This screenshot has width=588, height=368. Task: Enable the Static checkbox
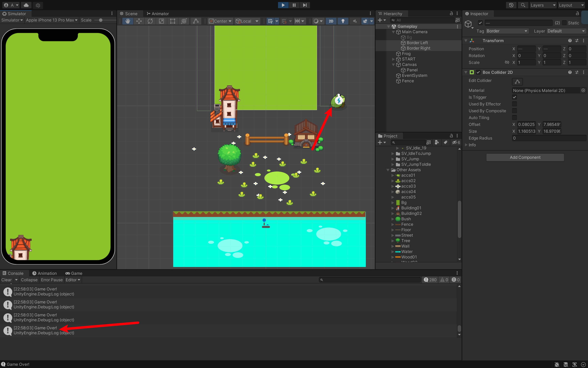(564, 23)
